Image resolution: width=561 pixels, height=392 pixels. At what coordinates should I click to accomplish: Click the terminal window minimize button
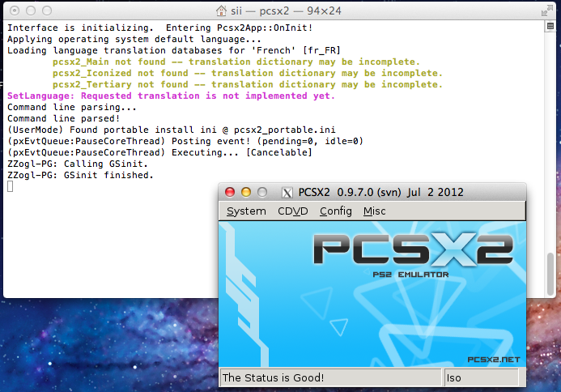pos(31,11)
